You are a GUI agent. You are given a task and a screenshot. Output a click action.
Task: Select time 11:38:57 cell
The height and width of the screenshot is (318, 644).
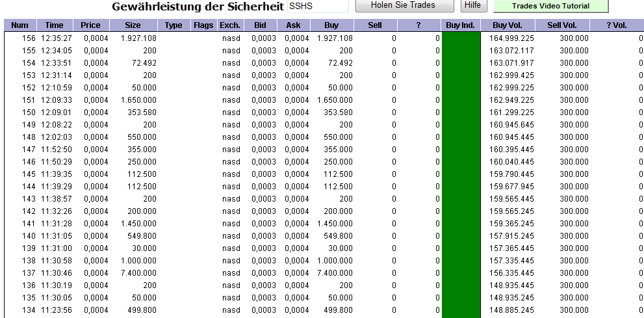(57, 198)
